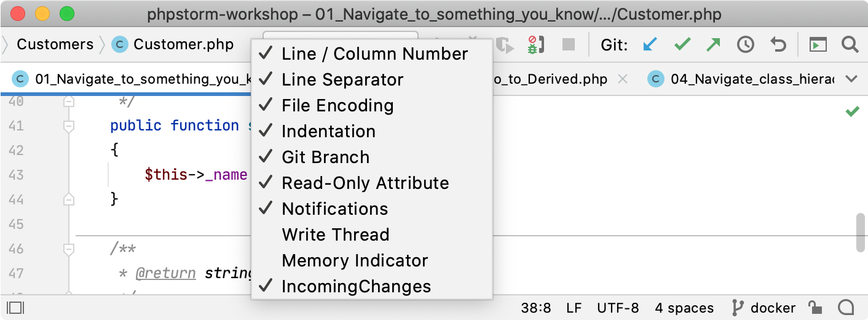
Task: Open Git Show History clock icon
Action: [x=746, y=44]
